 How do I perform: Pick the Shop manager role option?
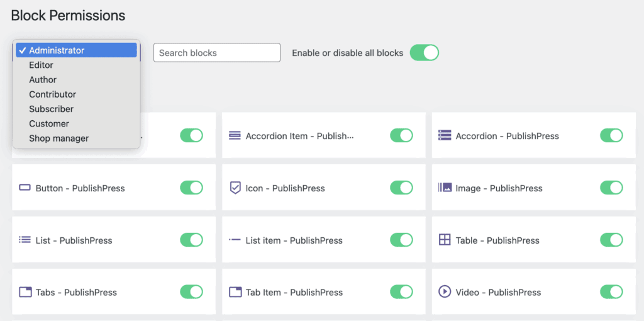point(76,138)
